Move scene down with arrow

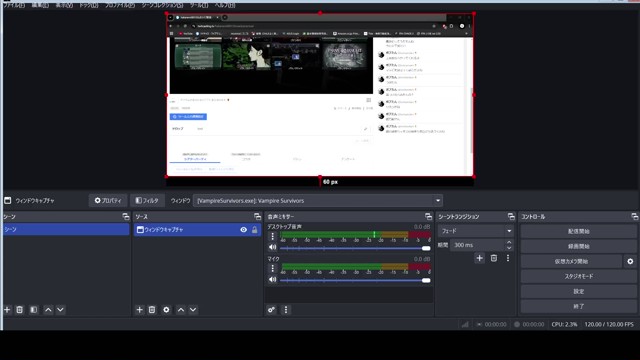coord(60,310)
